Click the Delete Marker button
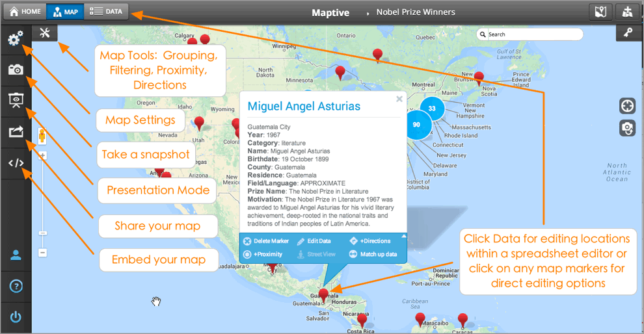The image size is (644, 334). coord(266,241)
